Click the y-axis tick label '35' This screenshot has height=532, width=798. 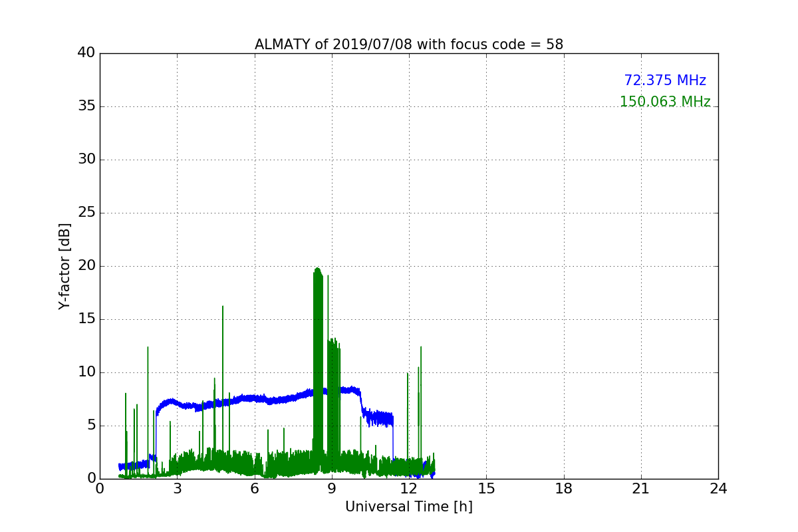tap(86, 106)
